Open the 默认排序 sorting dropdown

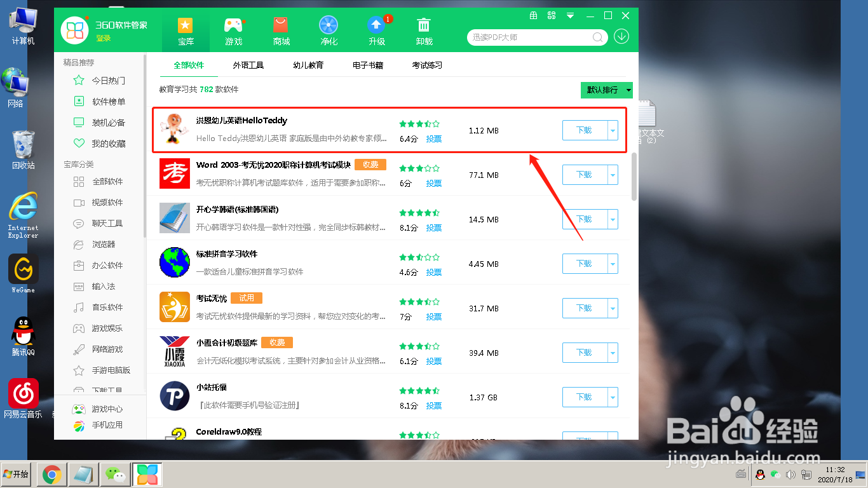pyautogui.click(x=606, y=90)
